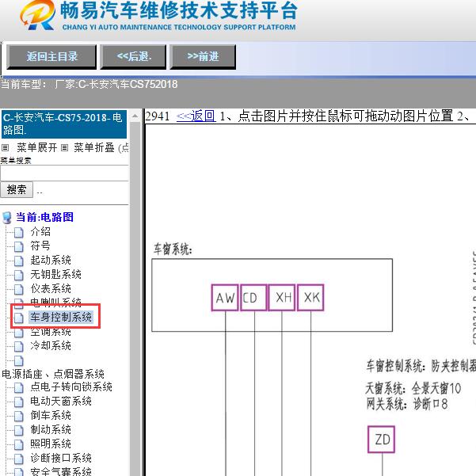This screenshot has height=476, width=476.
Task: Click the page icon beside 起动系统
Action: click(19, 261)
